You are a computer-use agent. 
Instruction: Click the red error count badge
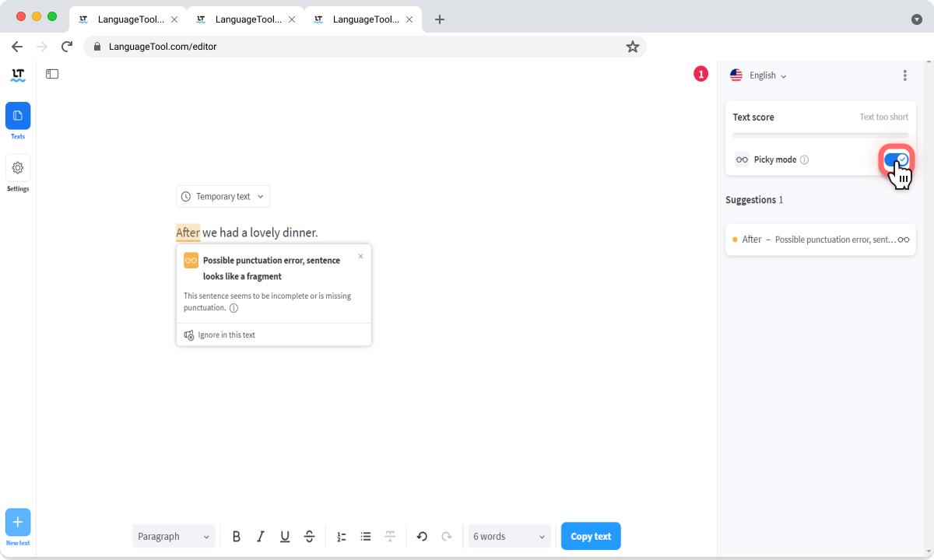point(700,74)
